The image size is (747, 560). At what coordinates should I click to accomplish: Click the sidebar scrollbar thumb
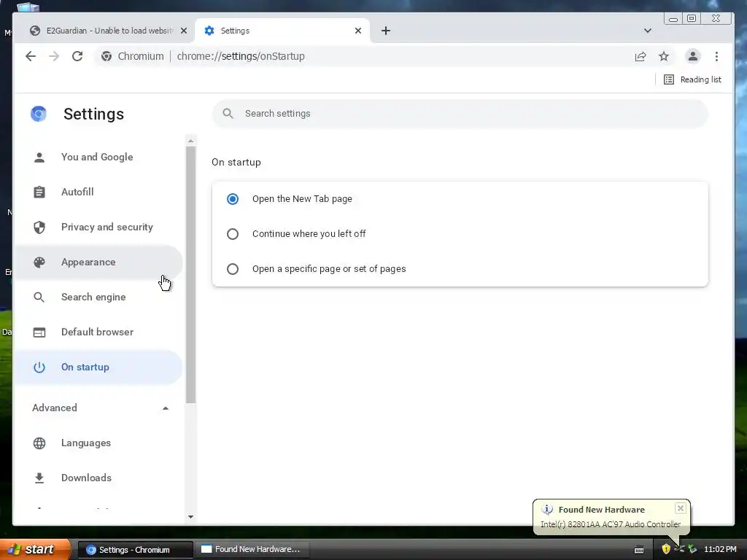pos(190,275)
